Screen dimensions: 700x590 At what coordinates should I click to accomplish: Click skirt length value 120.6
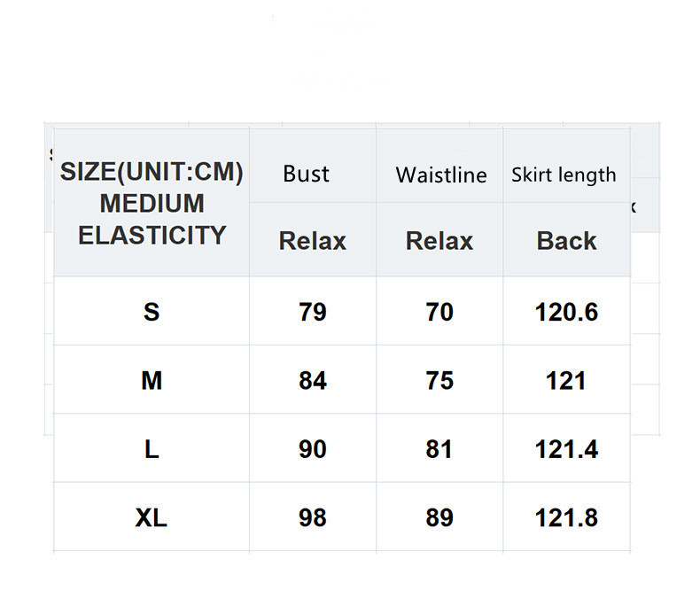click(x=566, y=312)
